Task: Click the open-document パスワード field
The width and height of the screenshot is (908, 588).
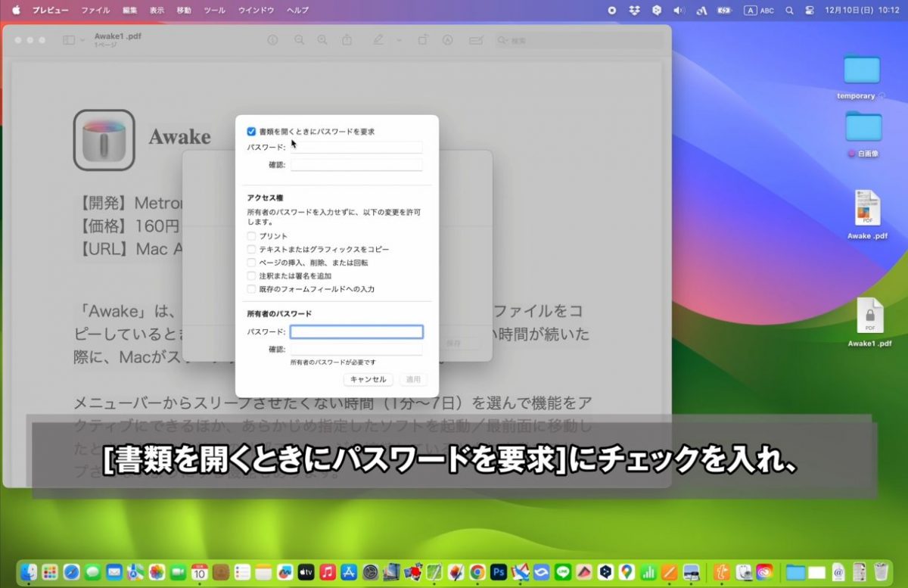Action: point(356,148)
